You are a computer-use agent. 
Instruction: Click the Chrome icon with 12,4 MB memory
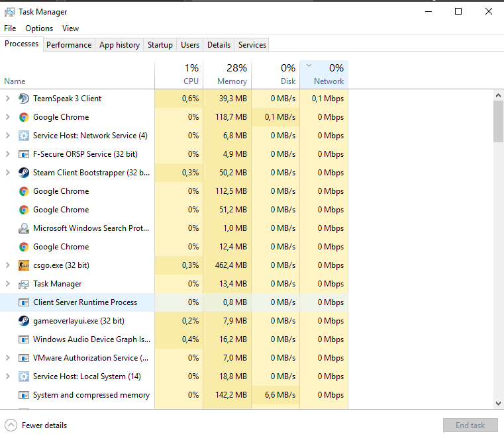point(23,247)
